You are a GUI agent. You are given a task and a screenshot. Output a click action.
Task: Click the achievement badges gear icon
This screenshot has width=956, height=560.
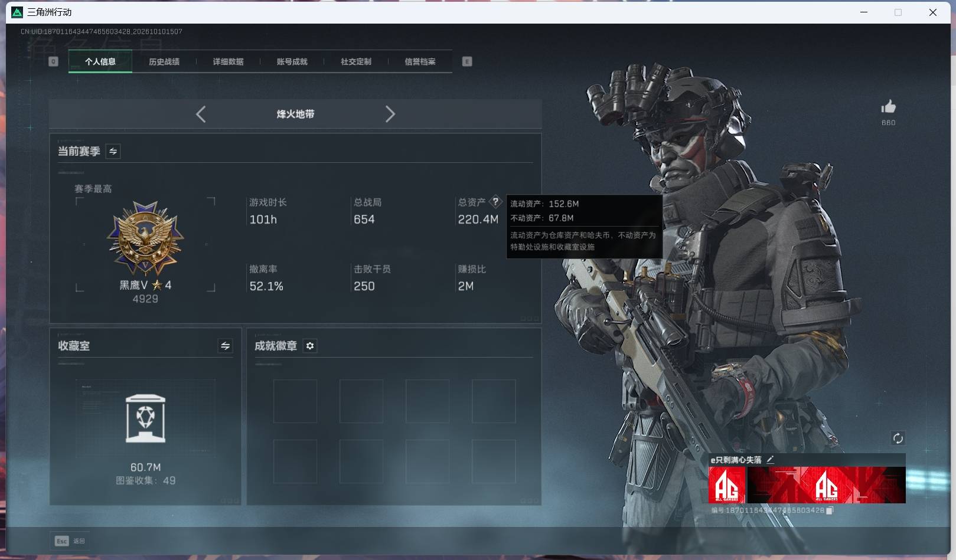point(310,346)
